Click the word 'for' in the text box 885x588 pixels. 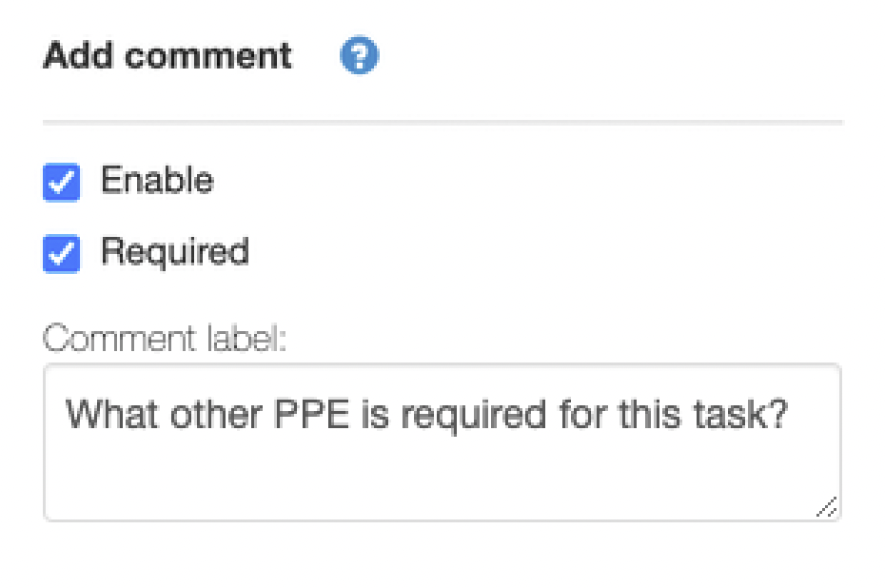click(583, 414)
